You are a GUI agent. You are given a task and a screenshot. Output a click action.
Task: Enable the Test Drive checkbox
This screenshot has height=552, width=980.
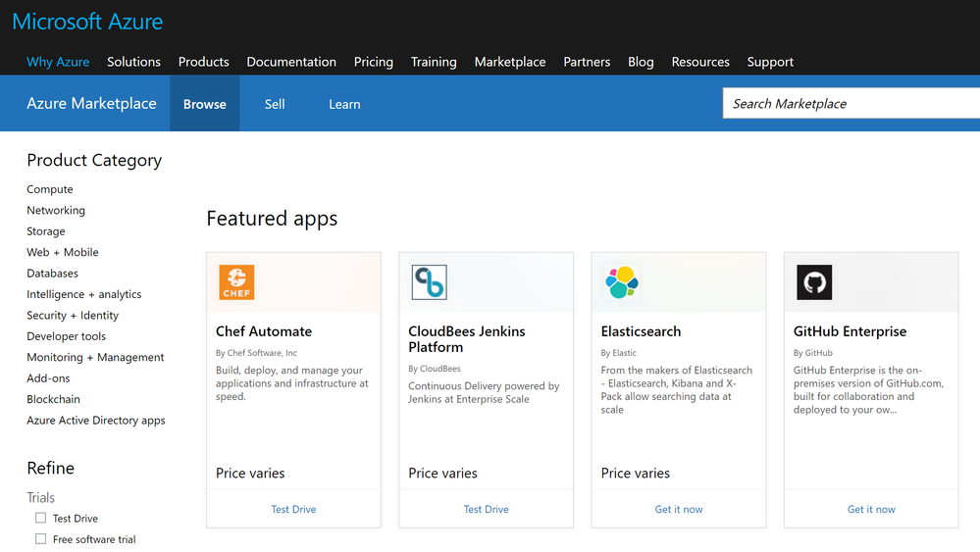coord(40,518)
